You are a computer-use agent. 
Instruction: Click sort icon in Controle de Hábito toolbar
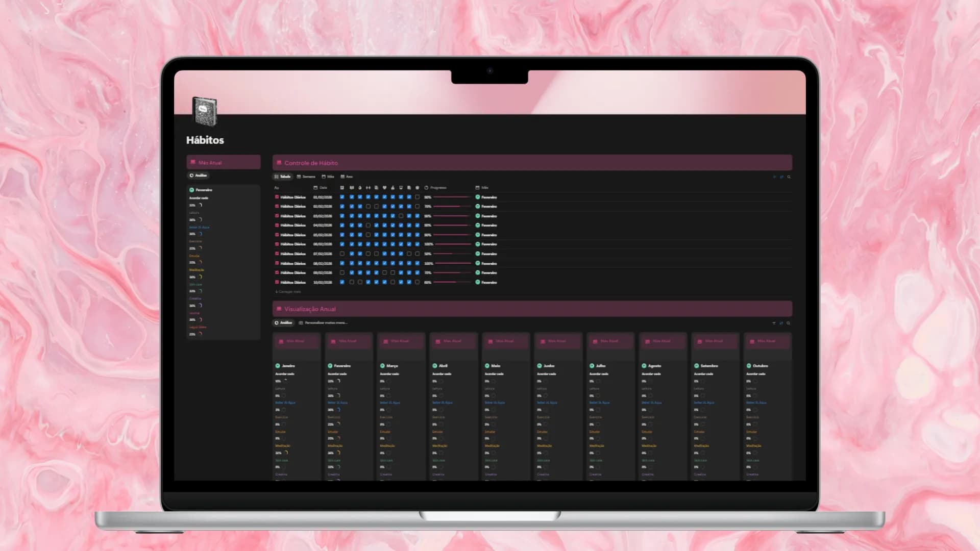781,177
